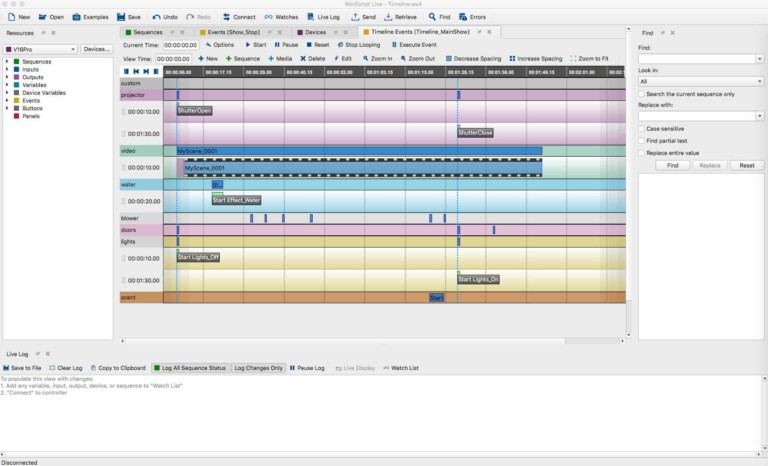
Task: Open Replace with dropdown arrow
Action: [760, 116]
